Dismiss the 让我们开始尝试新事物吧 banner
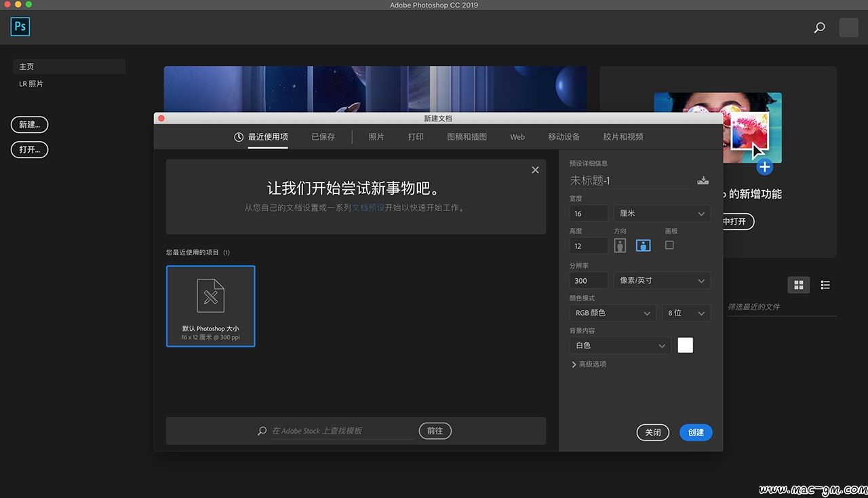This screenshot has width=868, height=498. pos(535,170)
